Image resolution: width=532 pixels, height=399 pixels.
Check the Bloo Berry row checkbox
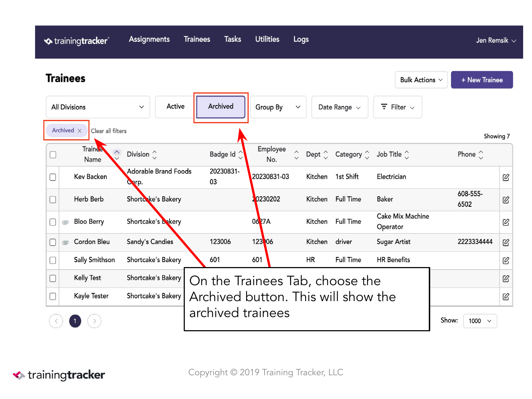[x=53, y=222]
